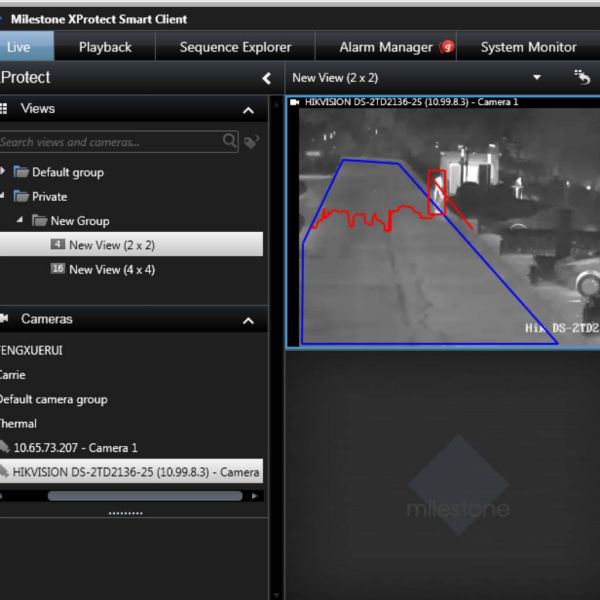Open the Sequence Explorer tab
This screenshot has width=600, height=600.
click(x=235, y=47)
